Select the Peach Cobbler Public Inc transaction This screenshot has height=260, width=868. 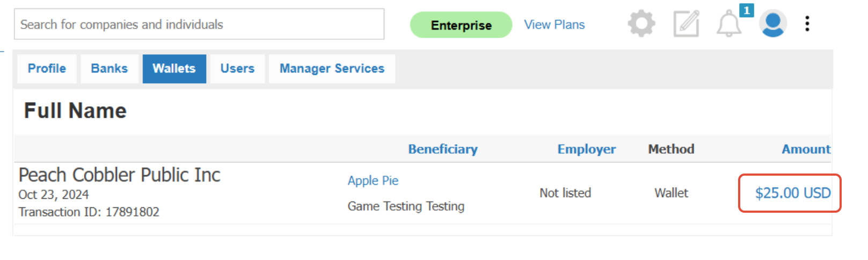(422, 193)
